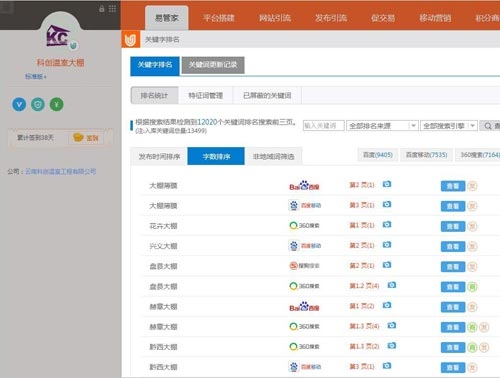This screenshot has width=500, height=378.
Task: Click the 搜狗搜索 logo in 盘县大棚 row
Action: pyautogui.click(x=304, y=266)
